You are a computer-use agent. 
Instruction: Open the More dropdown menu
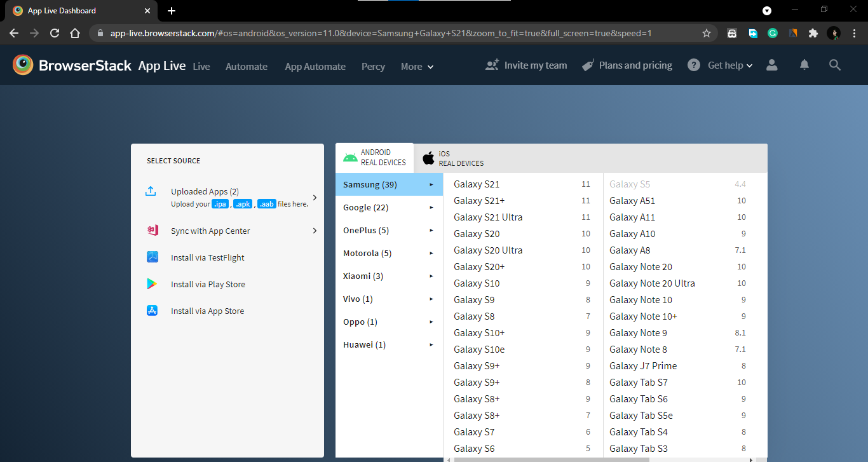(417, 66)
